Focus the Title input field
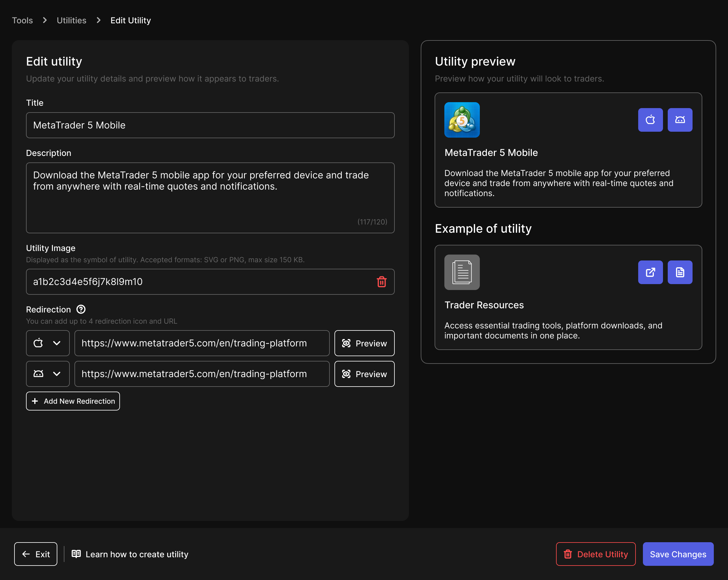 click(x=210, y=125)
